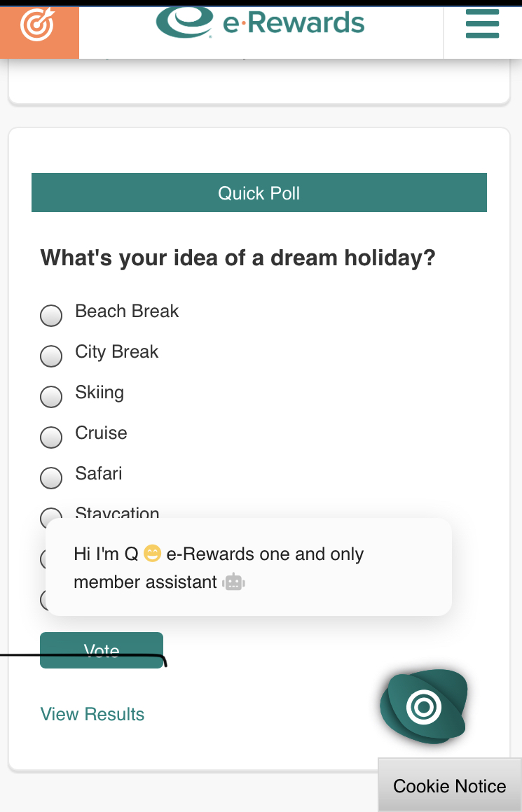Select the City Break radio option
522x812 pixels.
(51, 356)
